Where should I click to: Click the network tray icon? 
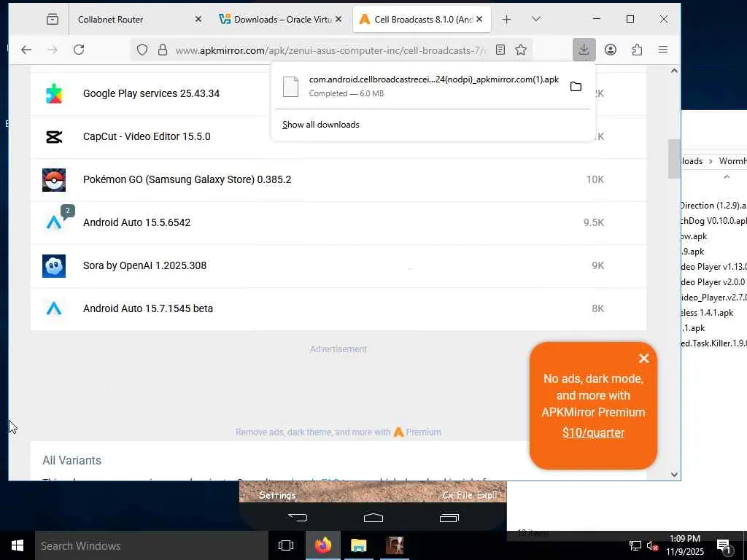[x=635, y=545]
